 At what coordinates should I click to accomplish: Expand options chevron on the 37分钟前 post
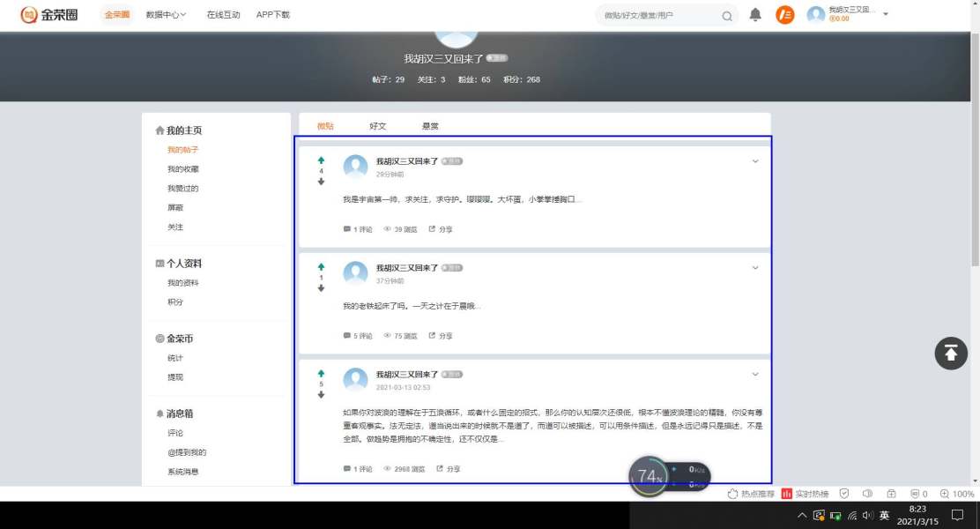click(755, 268)
